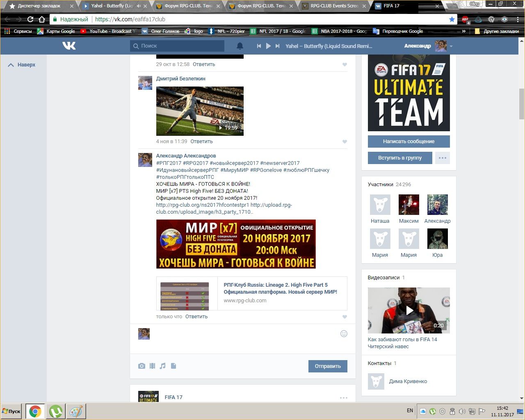Open the VK notifications bell
The width and height of the screenshot is (525, 420).
(x=240, y=46)
